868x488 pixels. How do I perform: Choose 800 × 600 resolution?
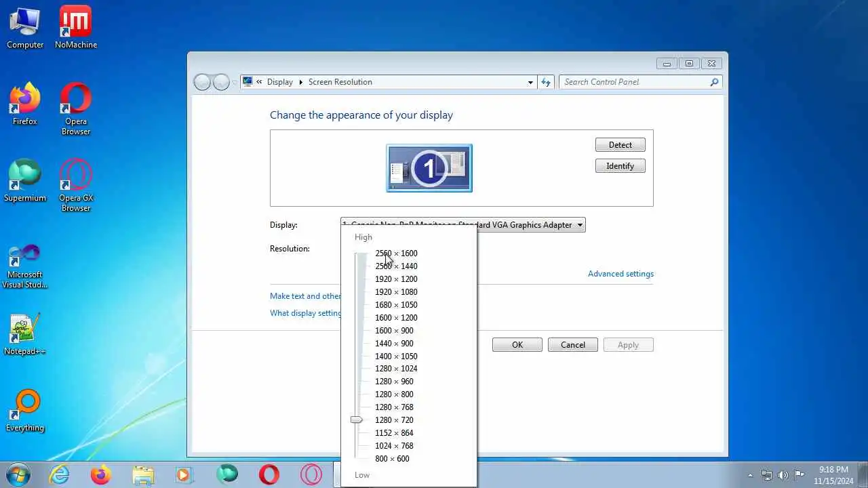(392, 459)
